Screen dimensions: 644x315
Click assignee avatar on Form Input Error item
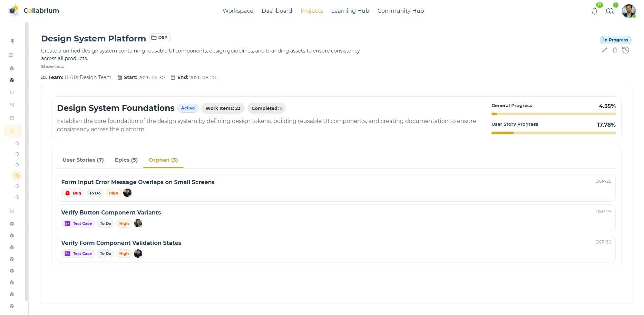tap(127, 193)
